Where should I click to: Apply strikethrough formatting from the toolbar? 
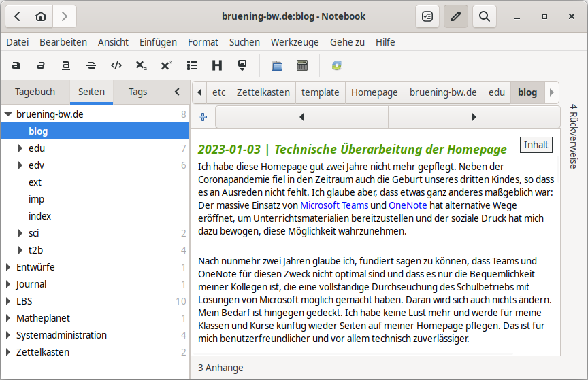click(x=91, y=66)
